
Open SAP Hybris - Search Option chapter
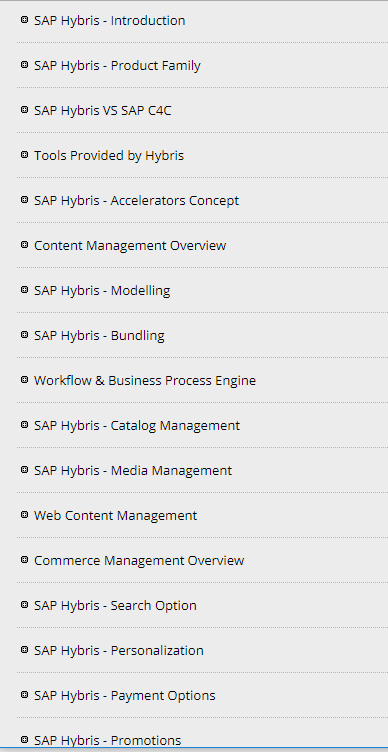tap(115, 605)
